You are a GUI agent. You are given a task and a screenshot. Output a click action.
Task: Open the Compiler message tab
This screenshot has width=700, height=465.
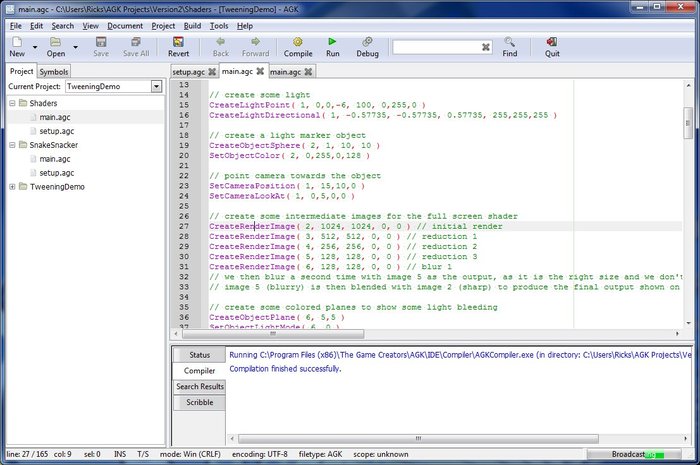199,370
